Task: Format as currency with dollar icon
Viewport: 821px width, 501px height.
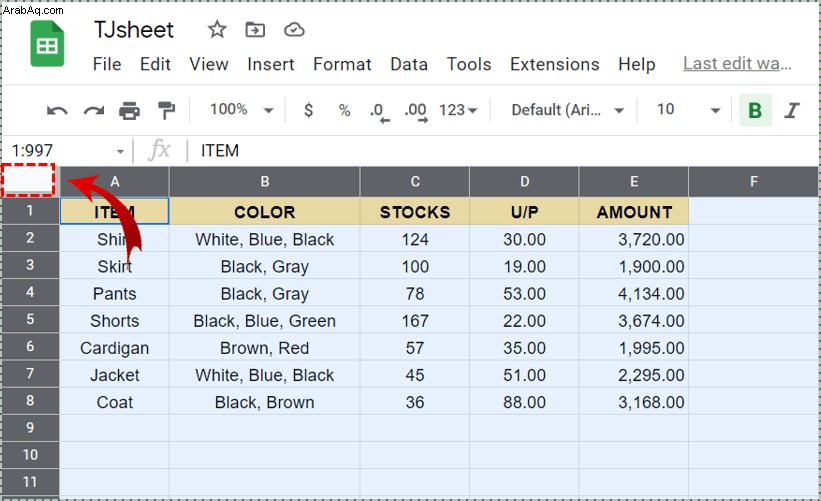Action: pos(308,110)
